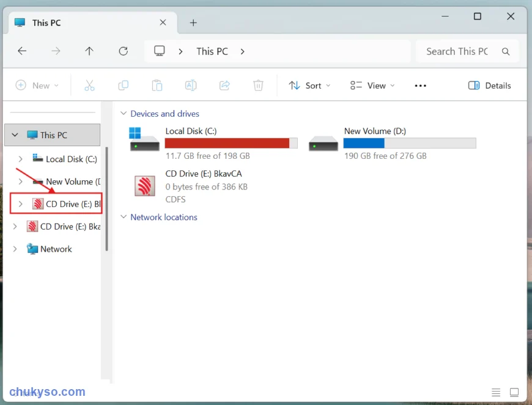Screen dimensions: 532x405
Task: Expand the New Volume node in sidebar
Action: click(20, 181)
